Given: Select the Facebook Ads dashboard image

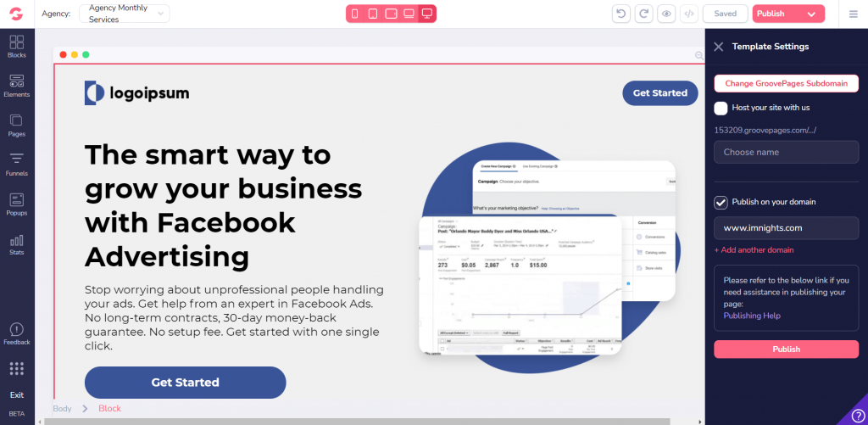Looking at the screenshot, I should tap(548, 258).
